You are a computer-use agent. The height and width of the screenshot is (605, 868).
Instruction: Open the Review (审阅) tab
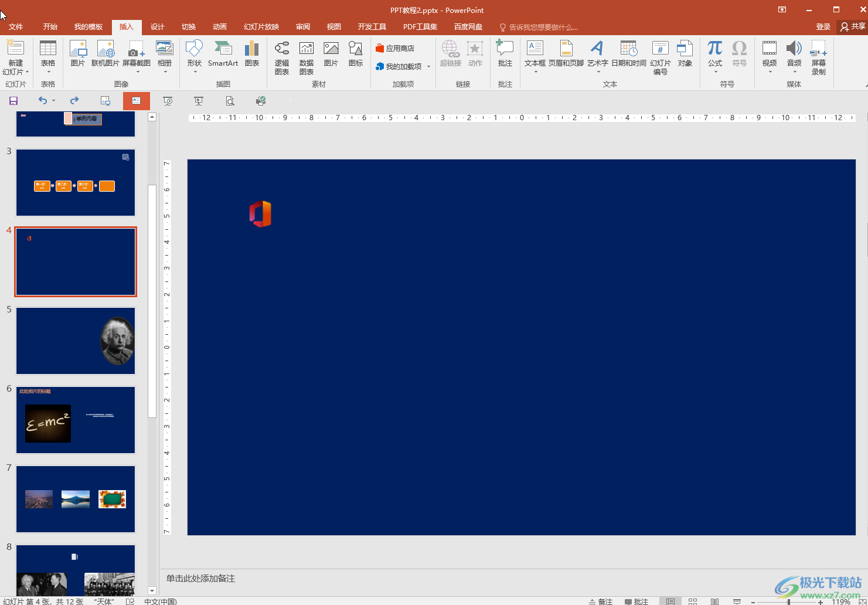303,26
